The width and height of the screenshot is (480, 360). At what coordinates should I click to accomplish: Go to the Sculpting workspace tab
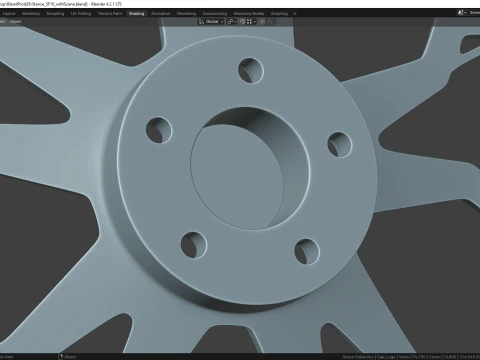tap(55, 13)
